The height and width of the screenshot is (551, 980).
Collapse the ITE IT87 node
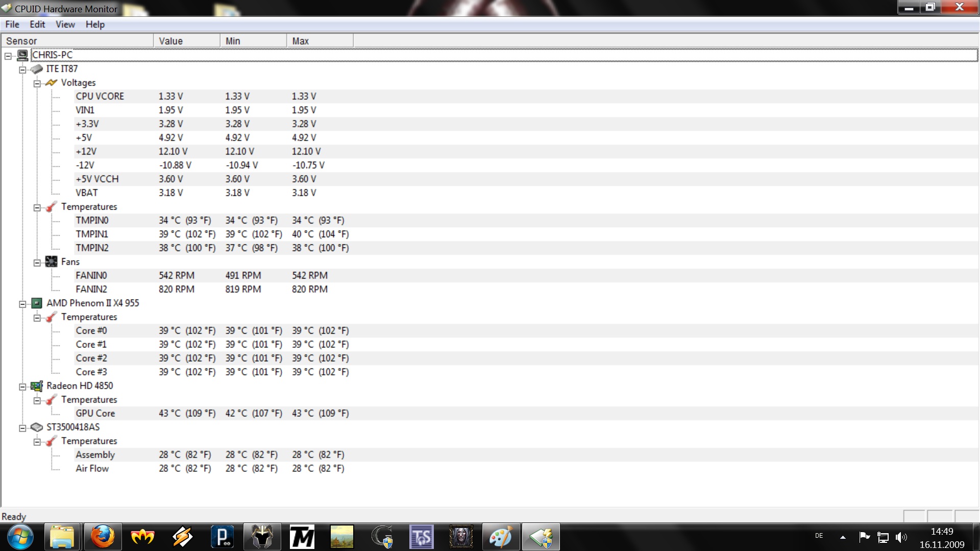[22, 69]
